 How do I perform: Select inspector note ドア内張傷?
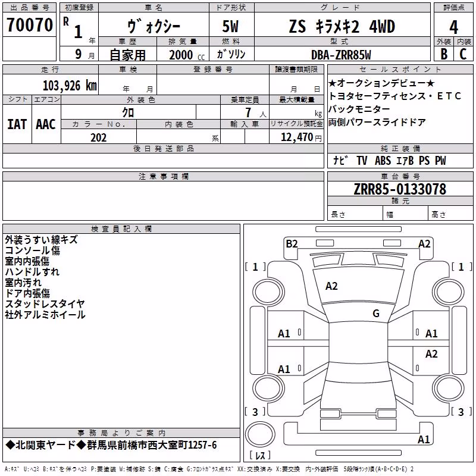(27, 293)
